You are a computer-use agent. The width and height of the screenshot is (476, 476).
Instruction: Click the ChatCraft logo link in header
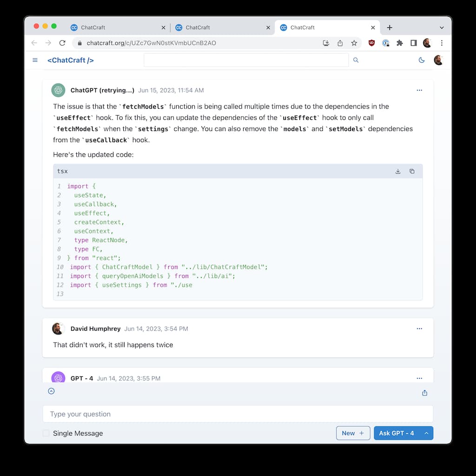coord(71,60)
